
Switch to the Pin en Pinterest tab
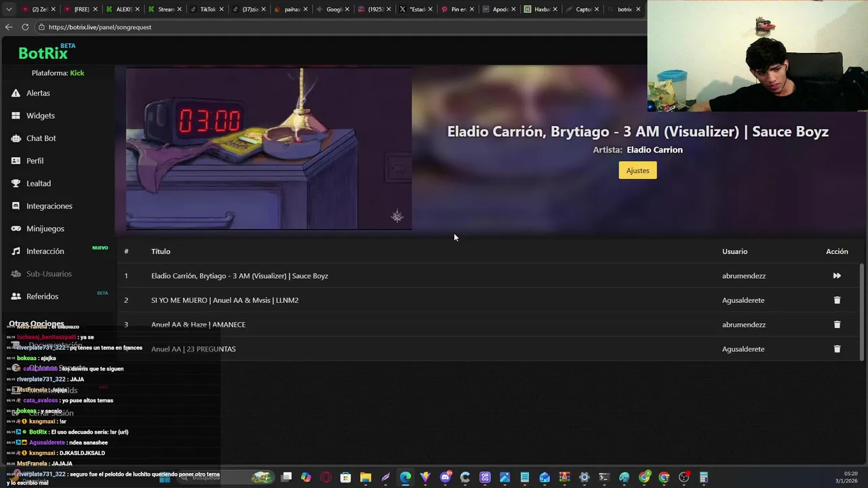coord(456,9)
